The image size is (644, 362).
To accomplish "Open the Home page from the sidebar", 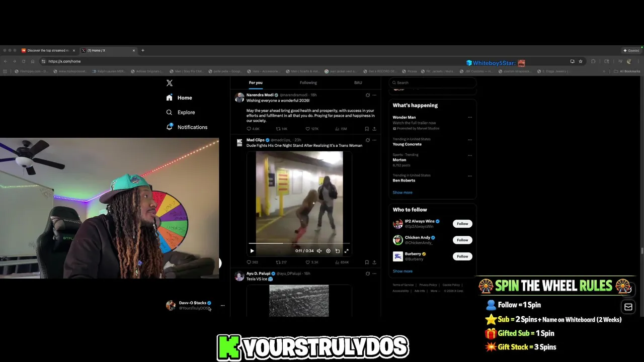I will pyautogui.click(x=179, y=98).
